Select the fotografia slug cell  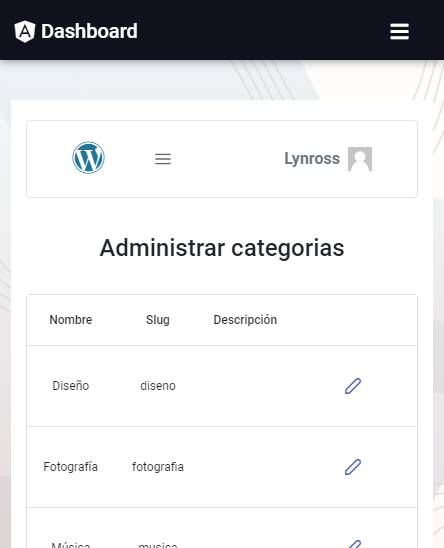158,467
